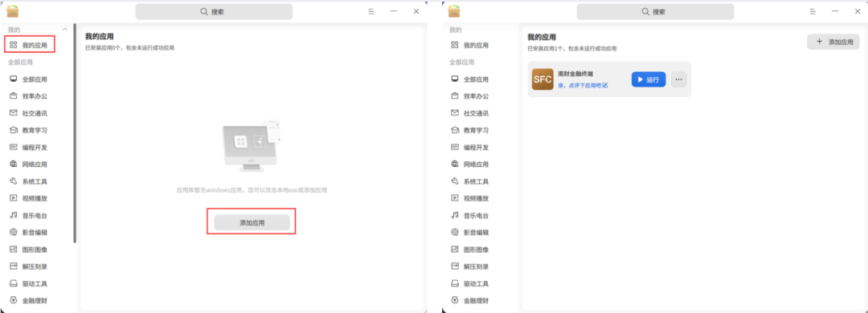Click 网络应用 globe icon in left window
Image resolution: width=868 pixels, height=313 pixels.
[x=14, y=164]
